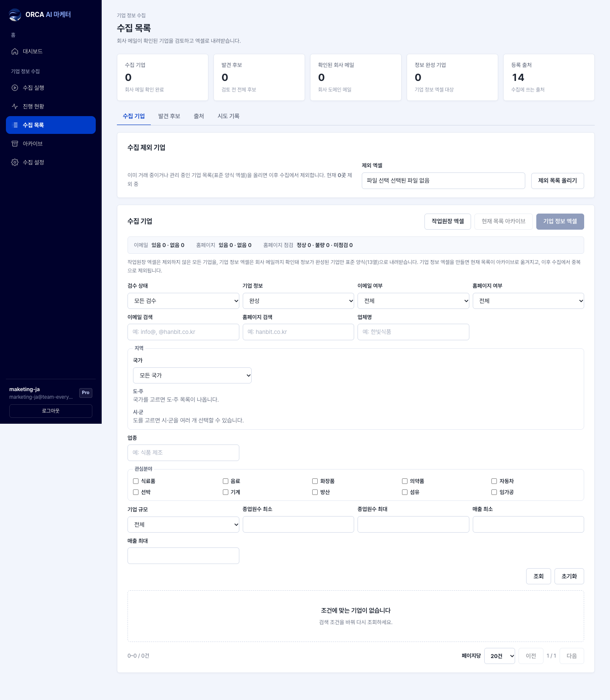The height and width of the screenshot is (700, 610).
Task: Open the 페이지당 20건 dropdown
Action: click(x=499, y=656)
